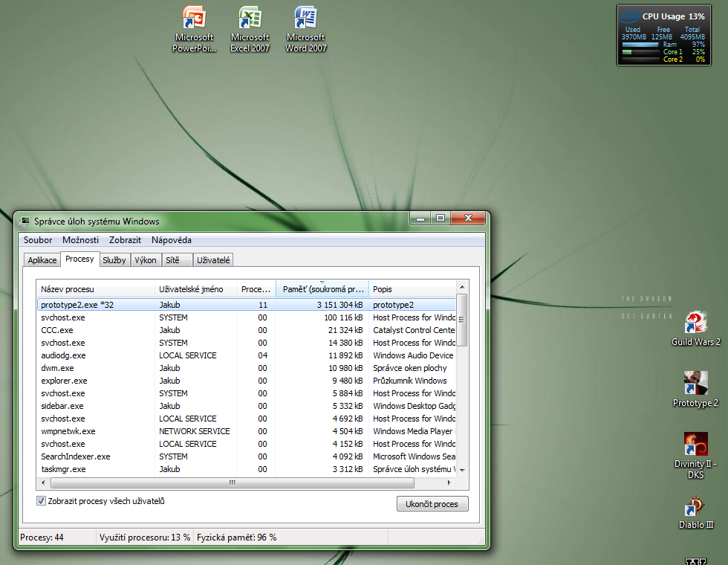Toggle the 'Zobrazit procesy všech uživatelů' checkbox
The image size is (728, 565).
tap(42, 501)
